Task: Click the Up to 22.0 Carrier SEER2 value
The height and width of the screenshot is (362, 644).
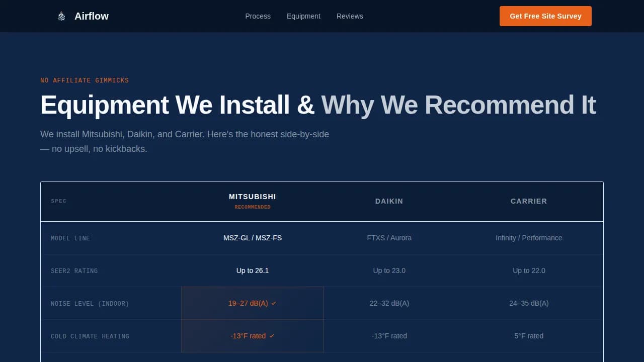Action: coord(529,270)
